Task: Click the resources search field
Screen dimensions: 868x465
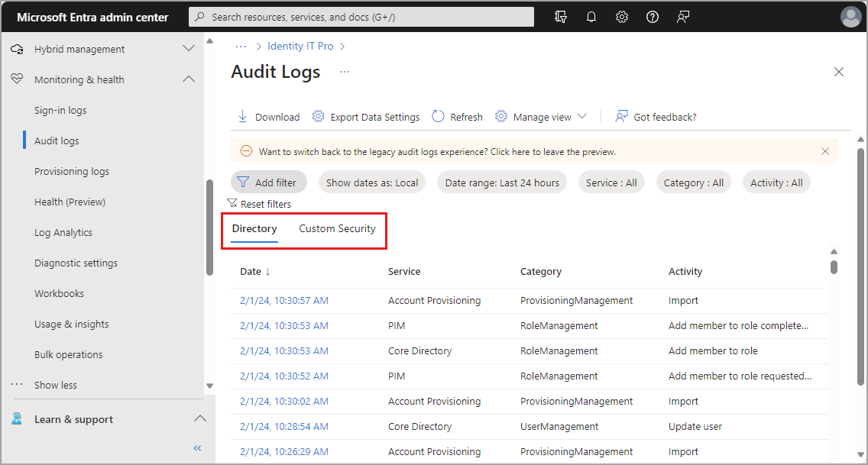Action: (x=359, y=16)
